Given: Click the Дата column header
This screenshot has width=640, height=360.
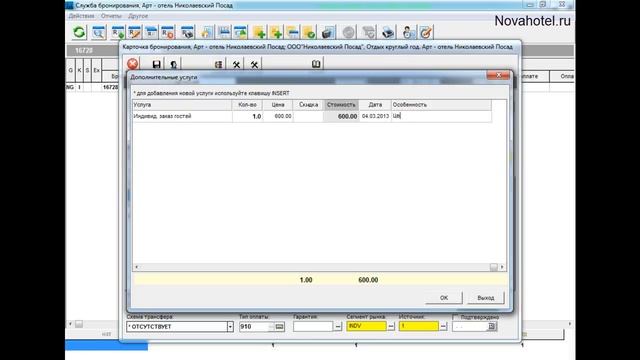Looking at the screenshot, I should coord(375,105).
